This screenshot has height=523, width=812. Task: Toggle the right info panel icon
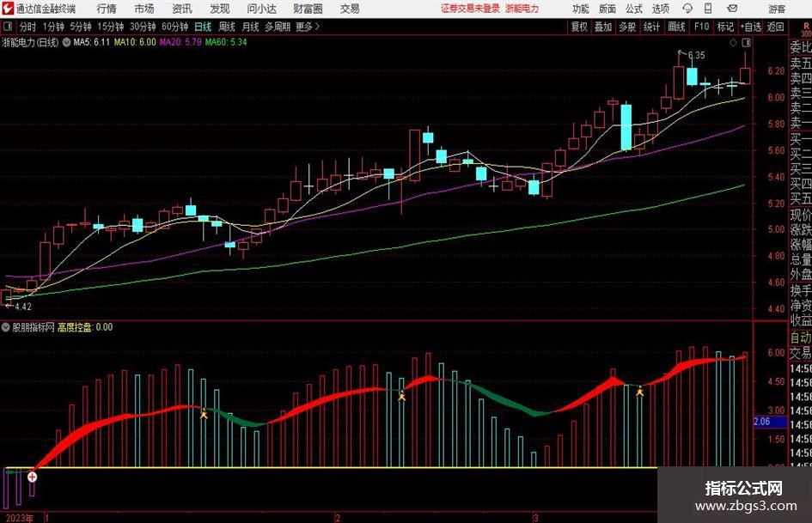[746, 42]
